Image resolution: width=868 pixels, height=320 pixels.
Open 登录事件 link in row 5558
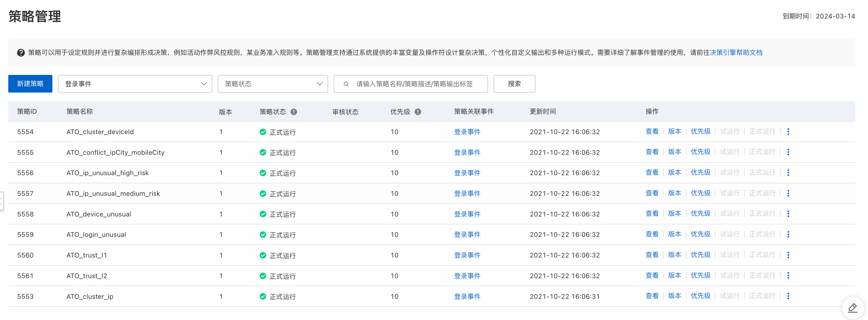pyautogui.click(x=467, y=214)
